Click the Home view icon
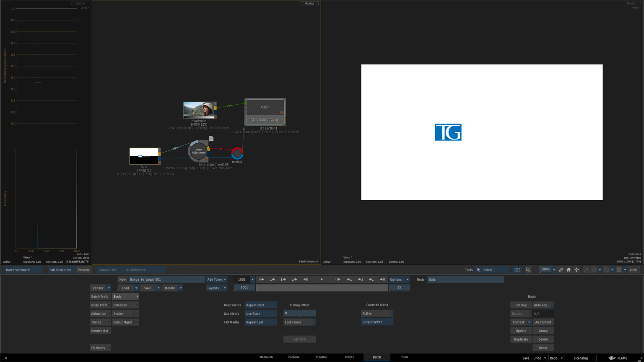 pyautogui.click(x=569, y=270)
